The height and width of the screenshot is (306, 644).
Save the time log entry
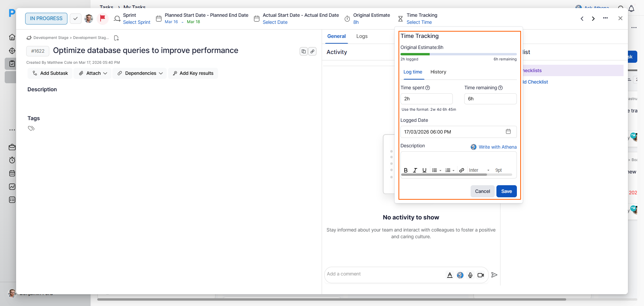point(506,191)
